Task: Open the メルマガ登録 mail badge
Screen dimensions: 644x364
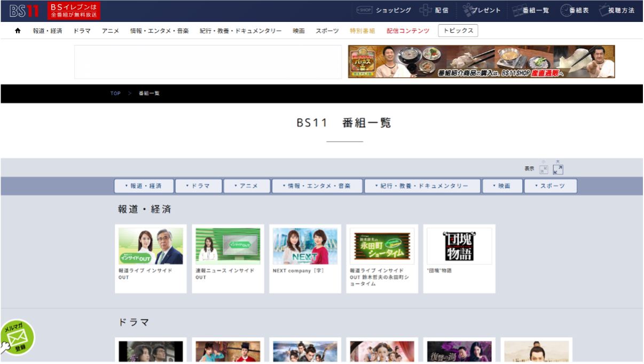Action: 17,338
